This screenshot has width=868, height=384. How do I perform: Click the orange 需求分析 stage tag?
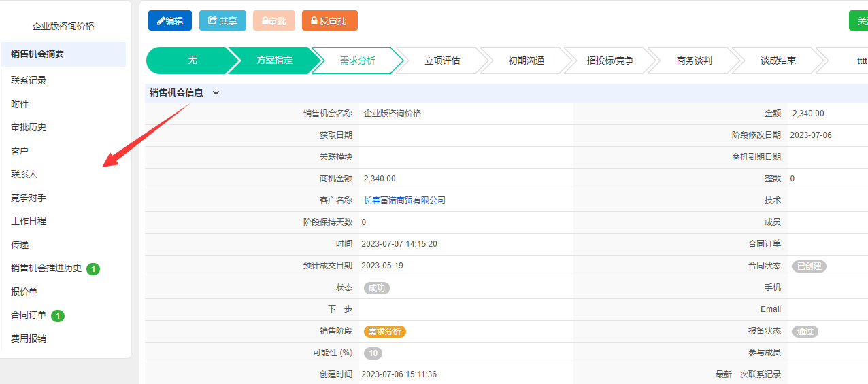coord(385,332)
